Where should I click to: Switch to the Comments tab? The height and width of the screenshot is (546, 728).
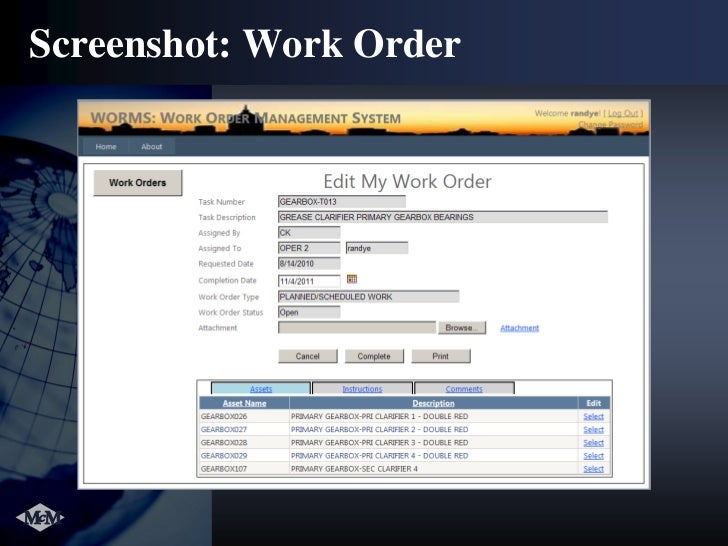pos(464,389)
